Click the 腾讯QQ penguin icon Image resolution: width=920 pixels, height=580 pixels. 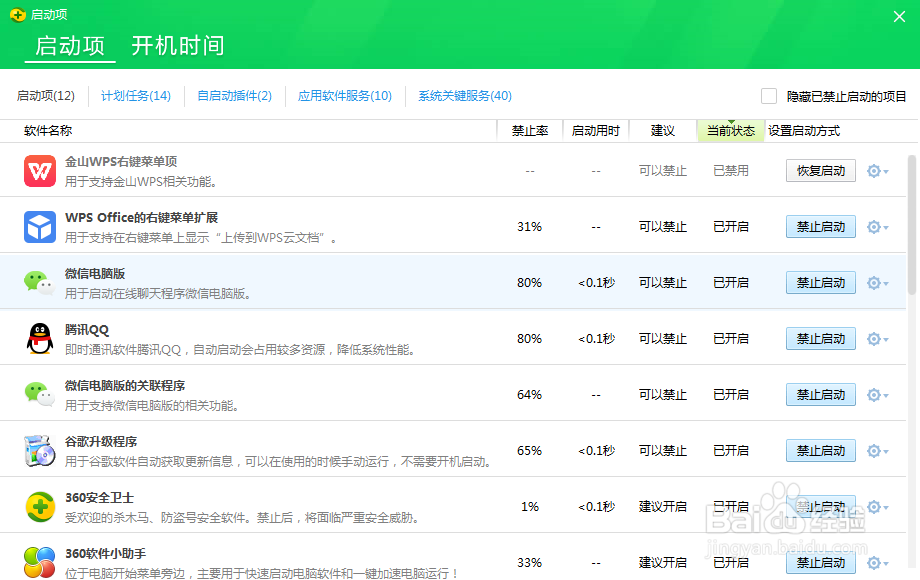40,338
